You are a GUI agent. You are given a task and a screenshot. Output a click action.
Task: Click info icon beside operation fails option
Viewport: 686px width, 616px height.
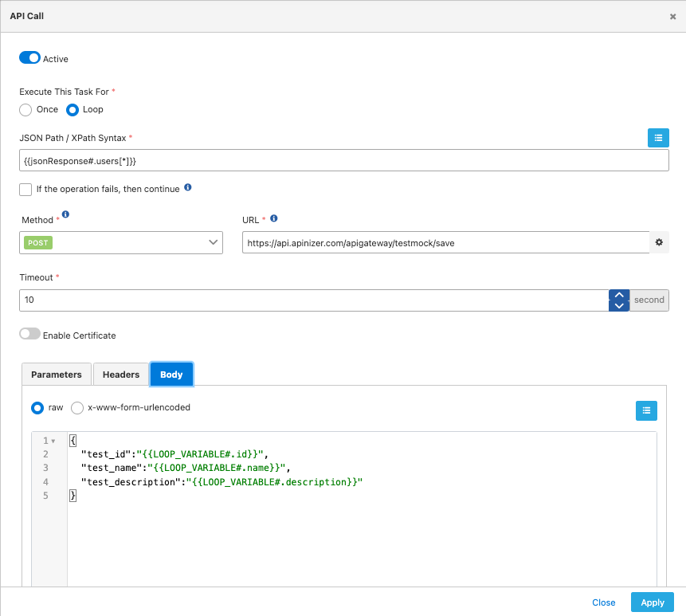point(188,188)
